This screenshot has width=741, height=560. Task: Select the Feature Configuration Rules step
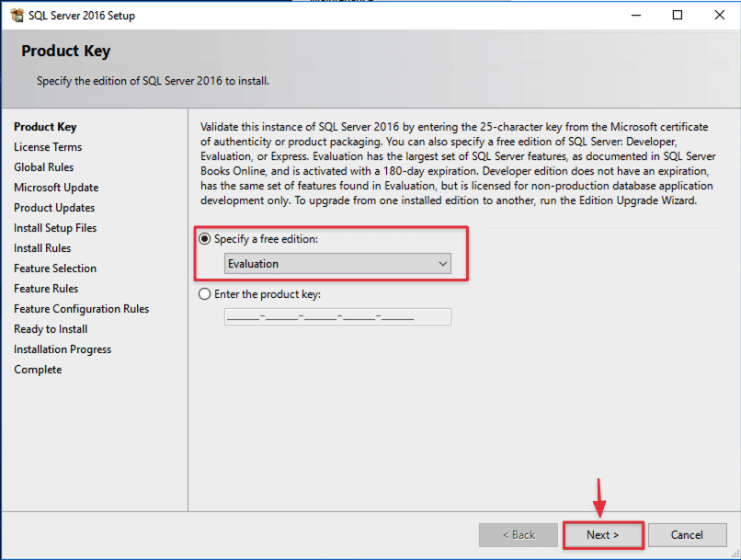click(81, 308)
